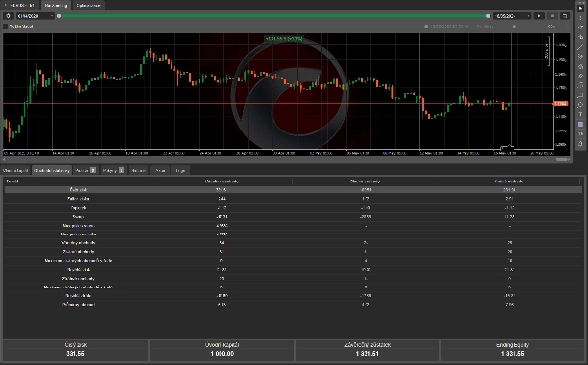Click Ending Equity value 1 331.55
Screen dimensions: 588x365
tap(513, 354)
